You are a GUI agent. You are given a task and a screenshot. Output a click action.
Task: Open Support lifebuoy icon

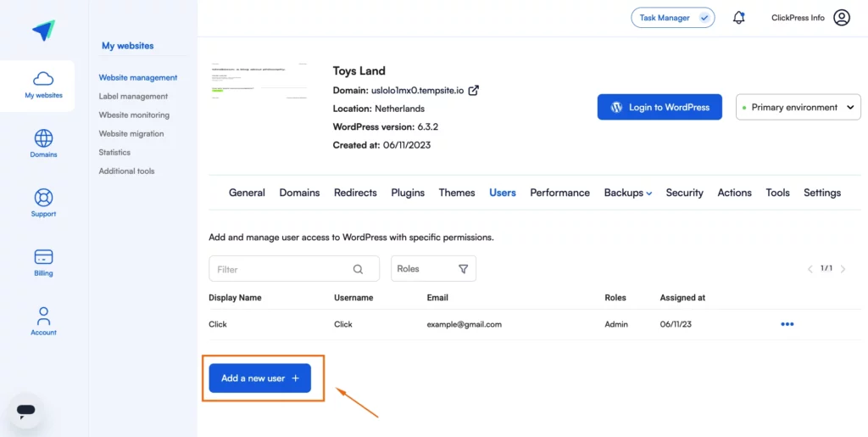[44, 197]
